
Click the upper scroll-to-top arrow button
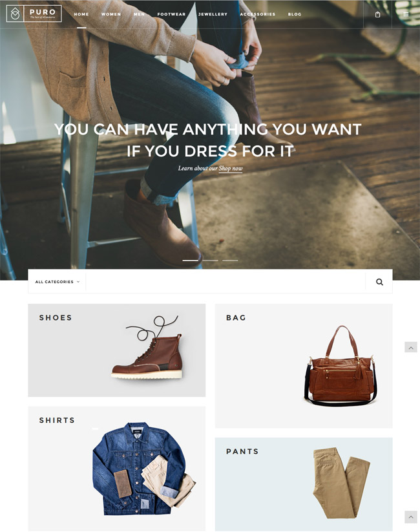411,347
